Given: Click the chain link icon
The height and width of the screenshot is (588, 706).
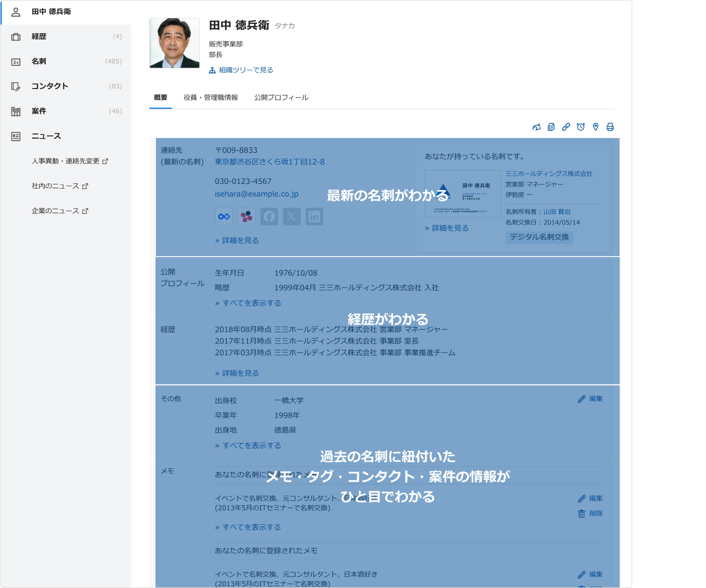Looking at the screenshot, I should click(566, 127).
